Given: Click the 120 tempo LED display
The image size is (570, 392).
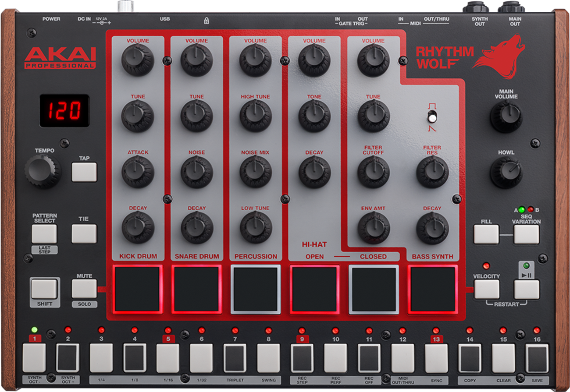Looking at the screenshot, I should click(64, 110).
